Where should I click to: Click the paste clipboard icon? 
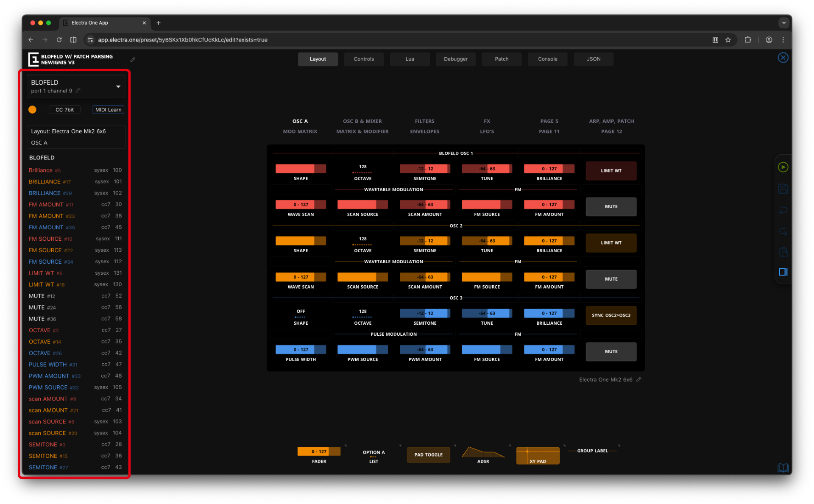pos(783,252)
